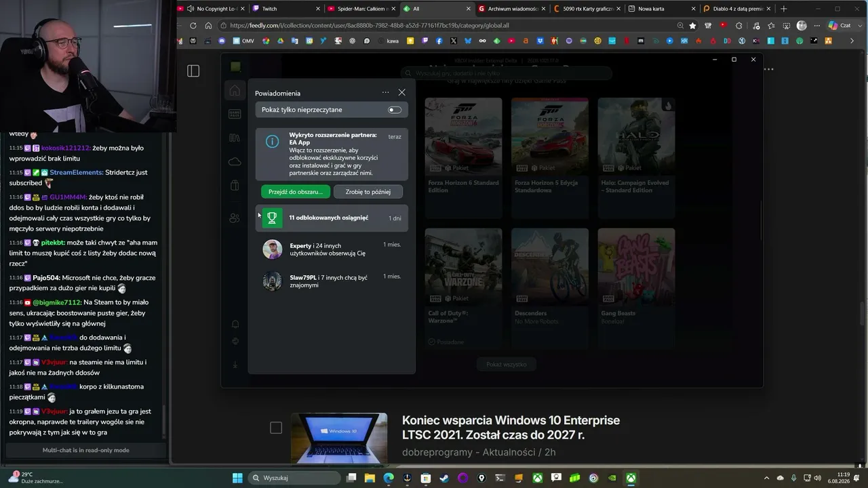The width and height of the screenshot is (868, 488).
Task: Open the Game Pass sidebar icon
Action: 235,114
